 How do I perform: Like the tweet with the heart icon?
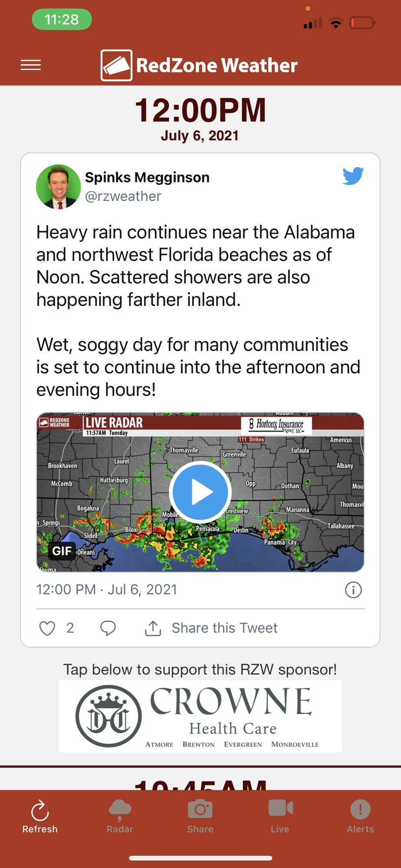click(47, 628)
